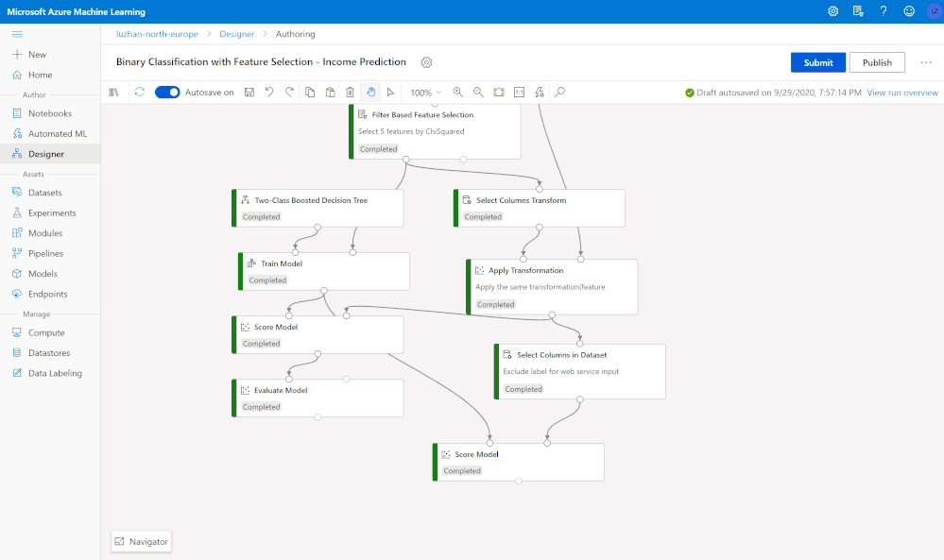Submit the pipeline run
The image size is (944, 560).
pos(818,62)
